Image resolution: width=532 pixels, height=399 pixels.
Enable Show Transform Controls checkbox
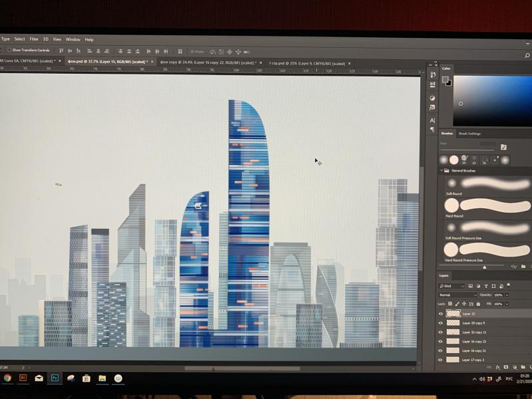[9, 50]
